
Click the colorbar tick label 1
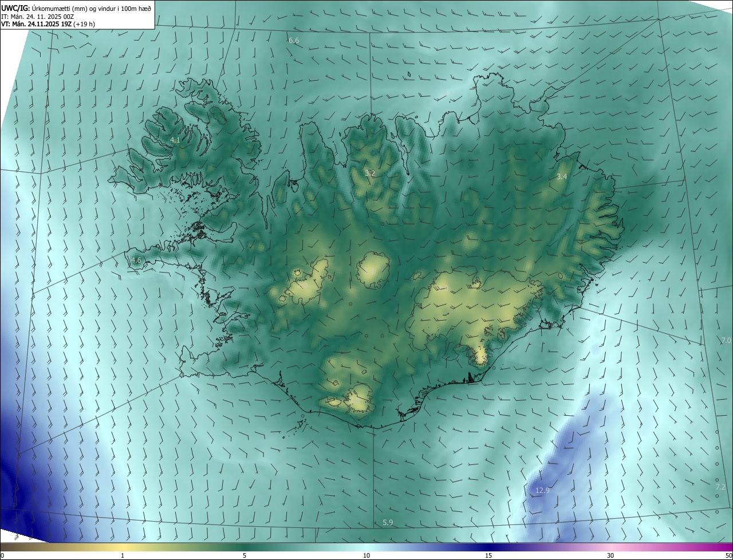click(x=123, y=556)
